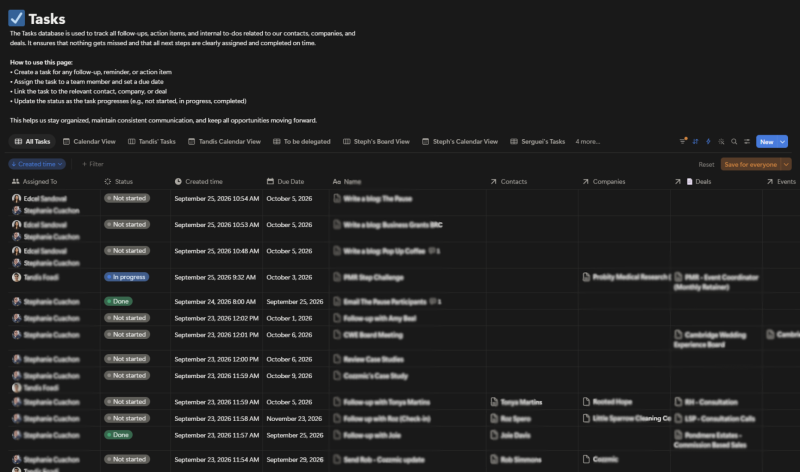The width and height of the screenshot is (800, 472).
Task: Open the lightning bolt automations icon
Action: click(708, 141)
